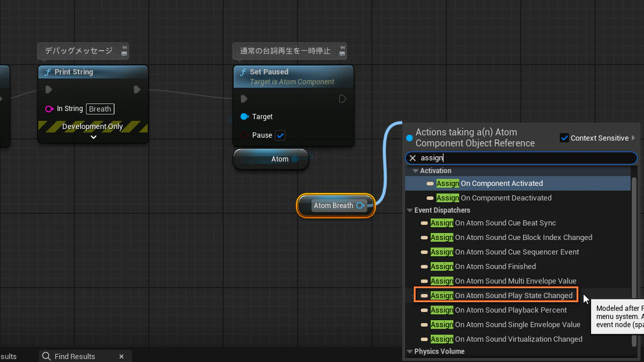Expand the Print String node advanced options
This screenshot has width=644, height=362.
click(x=93, y=137)
